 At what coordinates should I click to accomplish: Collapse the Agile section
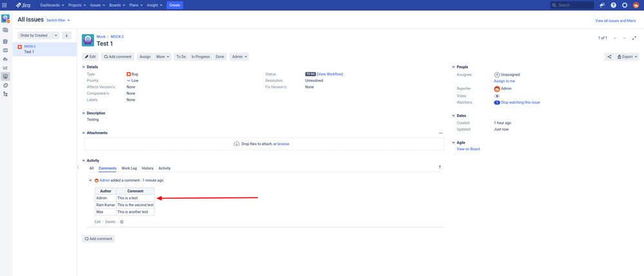pos(453,143)
